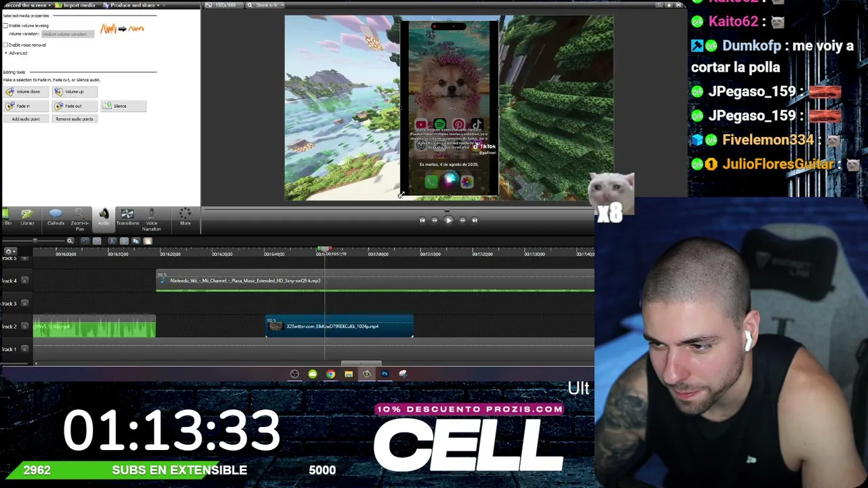Click the timeline horizontal scrollbar thumb
Viewport: 868px width, 488px height.
(361, 364)
